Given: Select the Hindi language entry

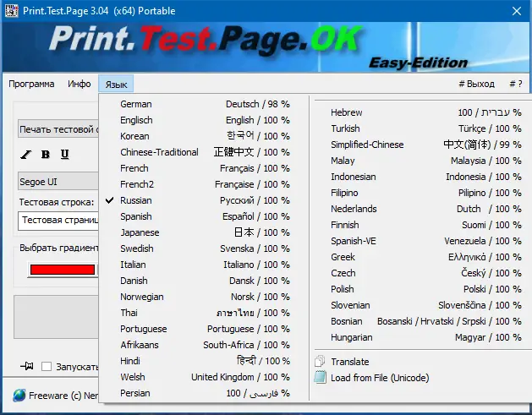Looking at the screenshot, I should tap(205, 361).
